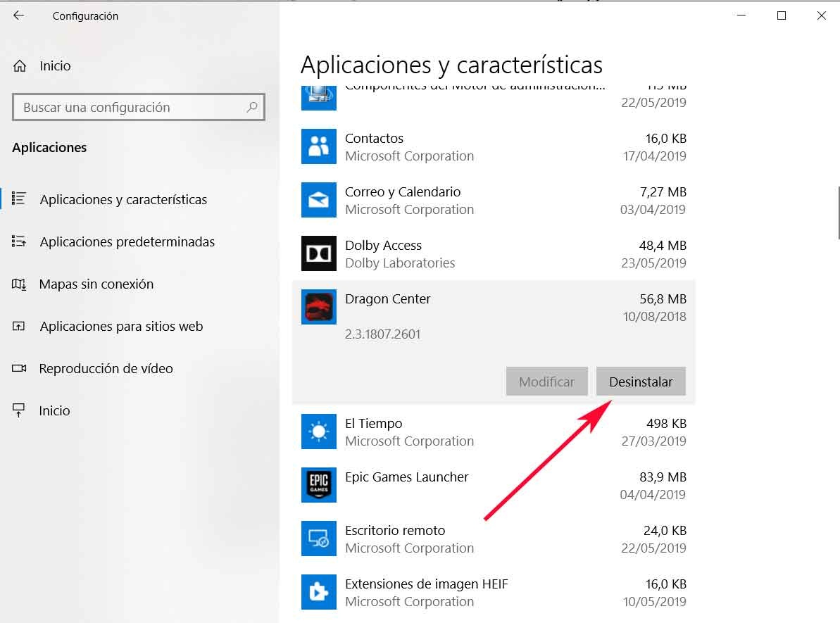This screenshot has height=623, width=840.
Task: Click the 498 KB size value
Action: [x=666, y=423]
